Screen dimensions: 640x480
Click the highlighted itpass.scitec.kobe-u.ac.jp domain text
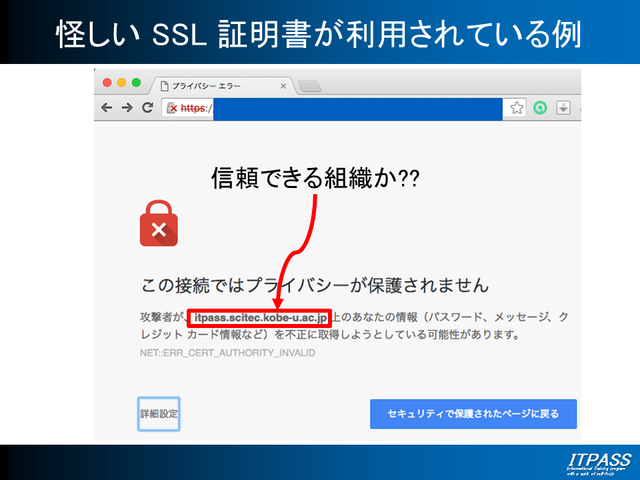[261, 317]
